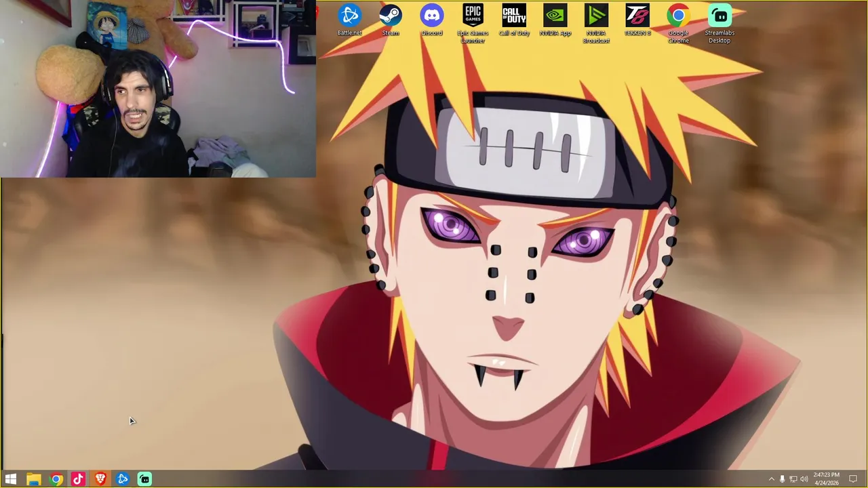Viewport: 868px width, 488px height.
Task: Show hidden system tray icons
Action: (x=771, y=479)
